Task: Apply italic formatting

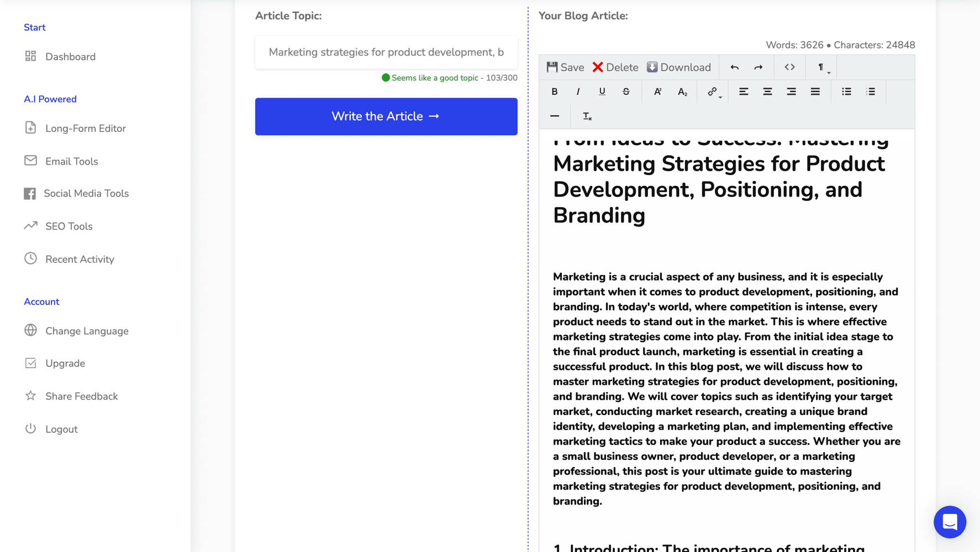Action: coord(578,92)
